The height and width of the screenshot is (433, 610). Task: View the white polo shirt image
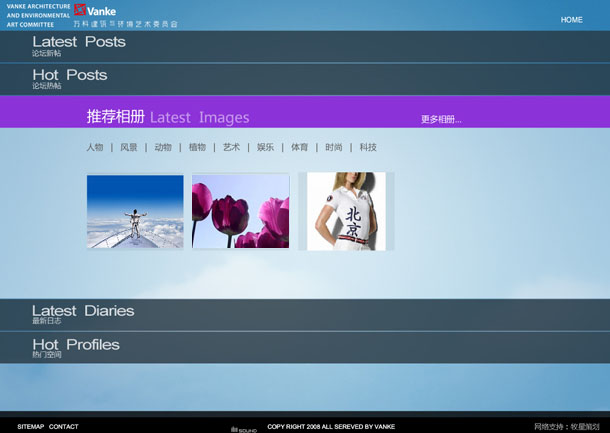346,211
